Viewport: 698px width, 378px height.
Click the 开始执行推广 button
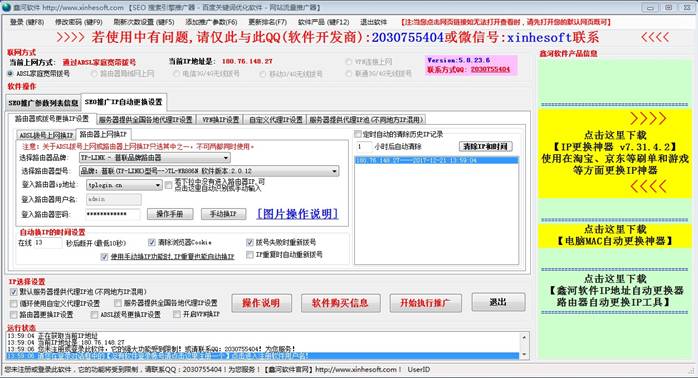[426, 303]
